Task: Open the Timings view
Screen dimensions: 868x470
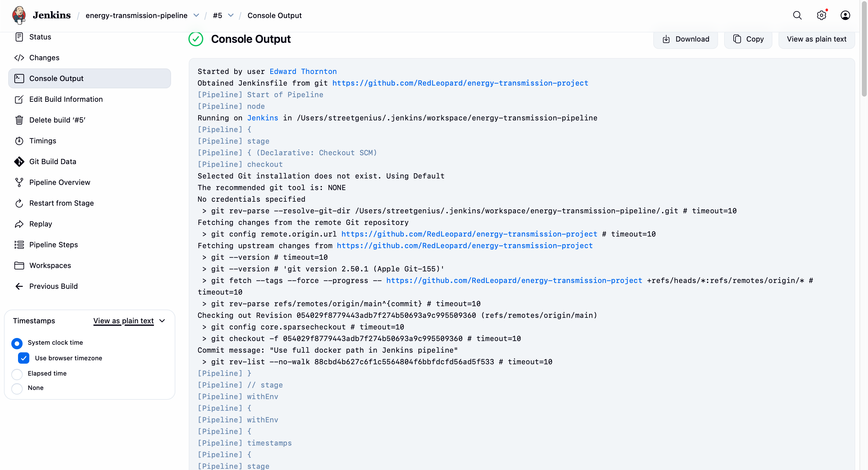Action: click(x=43, y=141)
